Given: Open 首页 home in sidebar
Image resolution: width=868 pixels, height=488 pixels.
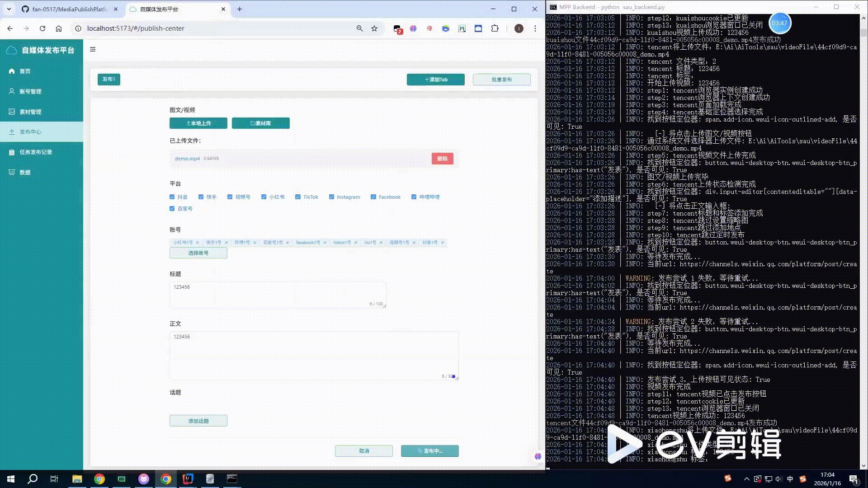Looking at the screenshot, I should point(25,71).
